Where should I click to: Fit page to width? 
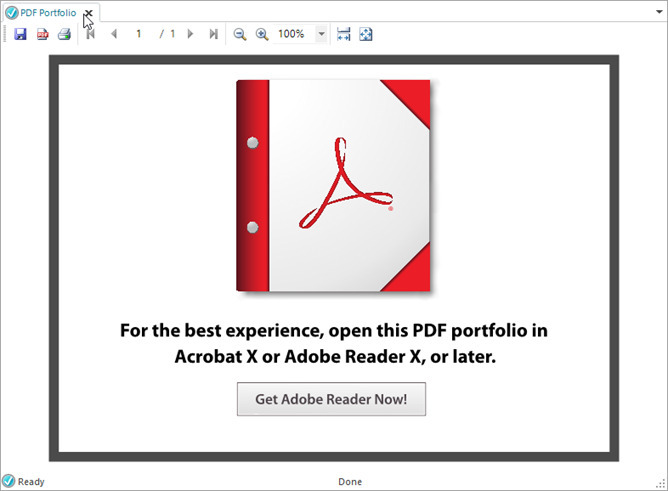(343, 34)
